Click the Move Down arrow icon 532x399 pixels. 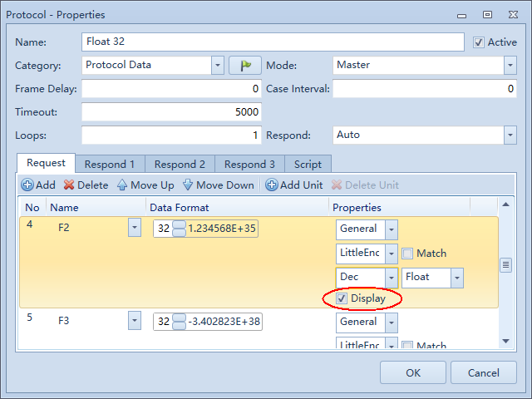[187, 185]
